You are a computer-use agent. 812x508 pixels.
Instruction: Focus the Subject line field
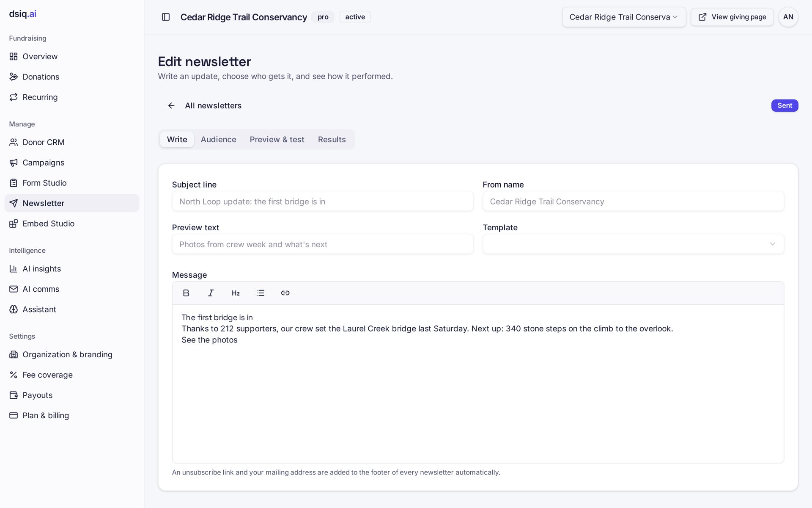[x=323, y=202]
